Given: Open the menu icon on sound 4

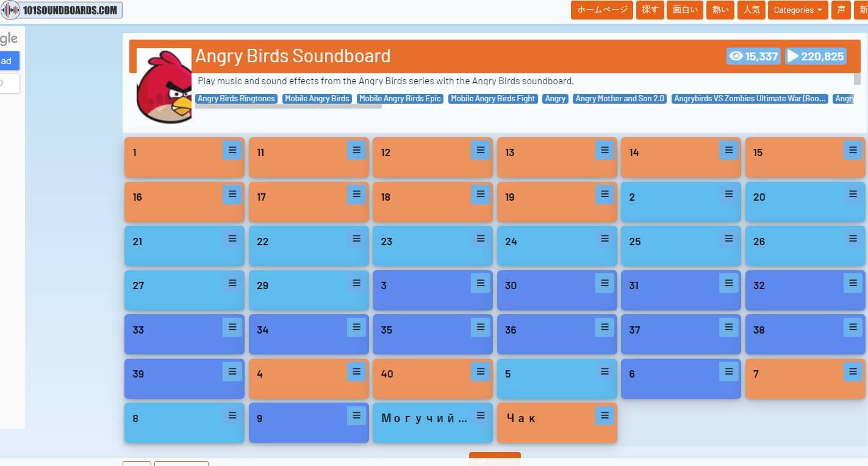Looking at the screenshot, I should click(356, 371).
